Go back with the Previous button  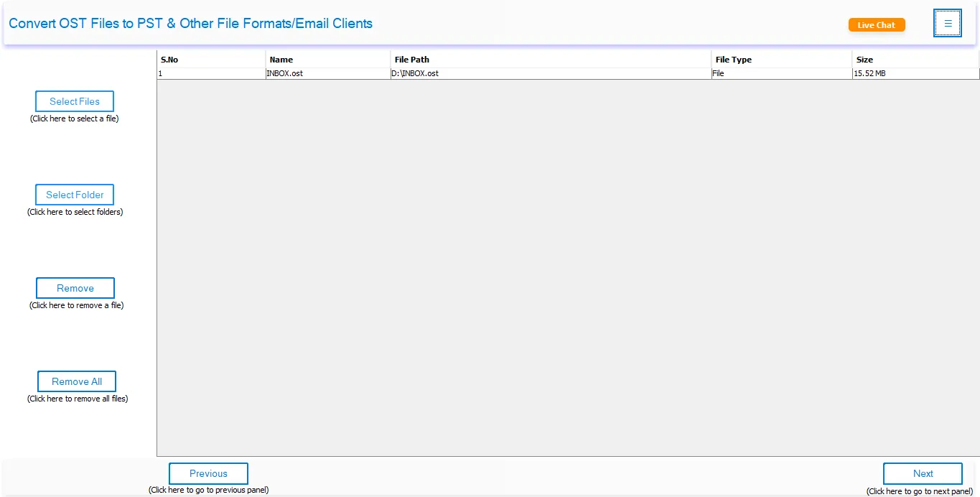(208, 473)
